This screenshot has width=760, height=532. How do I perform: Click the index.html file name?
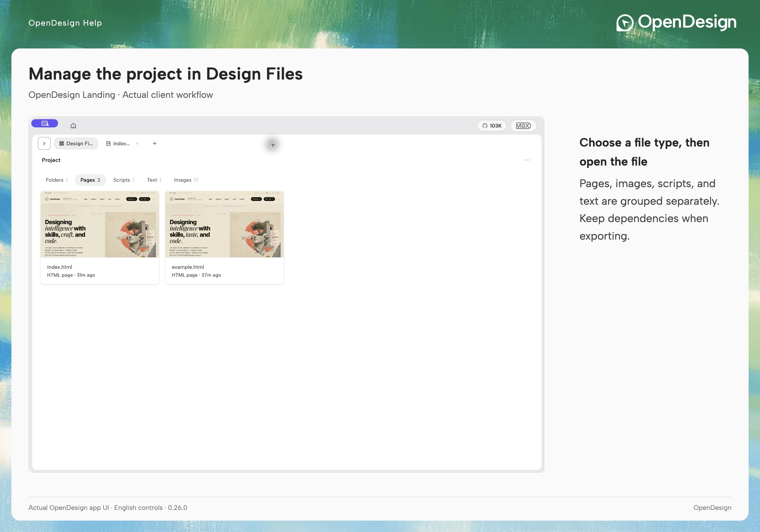[60, 267]
